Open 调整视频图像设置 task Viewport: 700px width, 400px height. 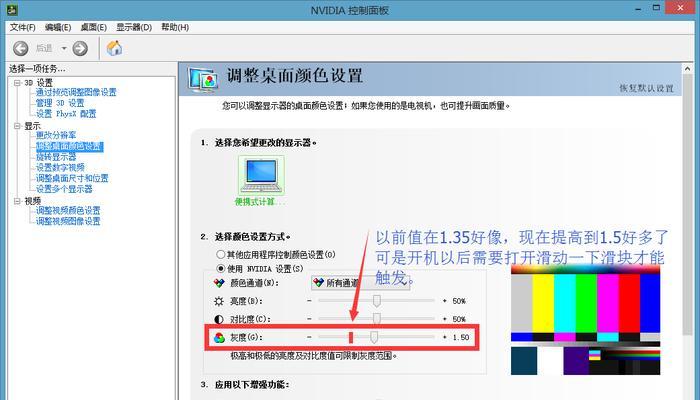tap(68, 221)
